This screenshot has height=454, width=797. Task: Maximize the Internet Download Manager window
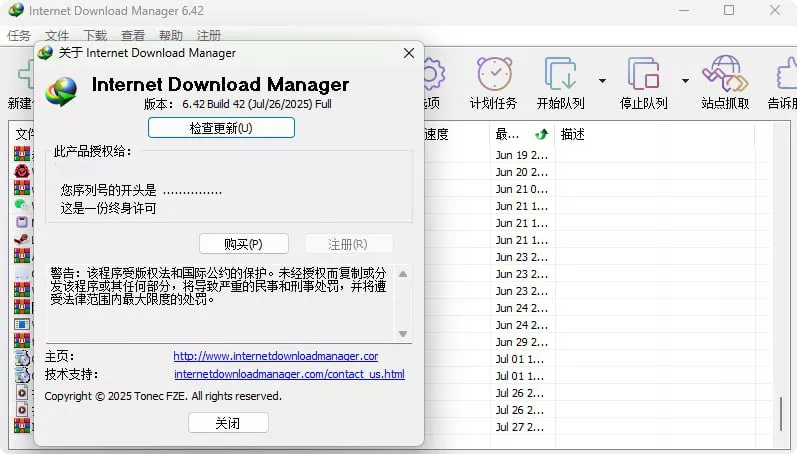729,10
